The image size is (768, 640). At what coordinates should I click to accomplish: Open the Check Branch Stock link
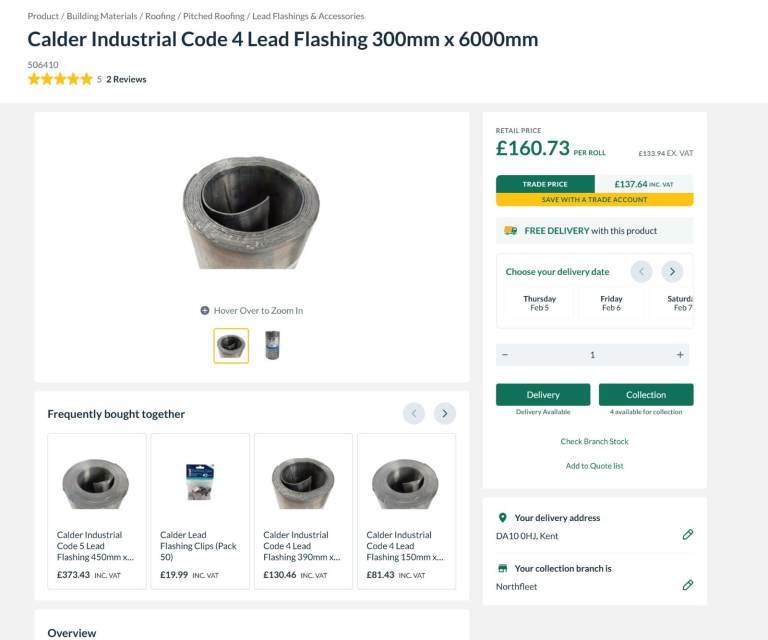pyautogui.click(x=594, y=441)
